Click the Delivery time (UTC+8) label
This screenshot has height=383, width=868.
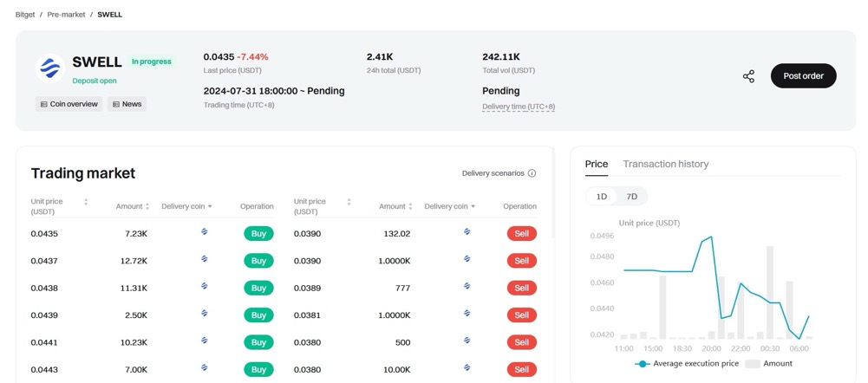(x=519, y=107)
